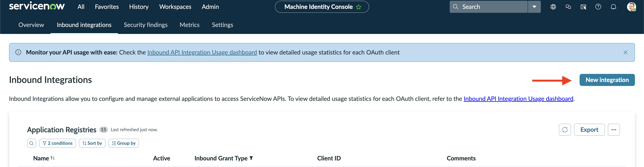
Task: Focus the global Search field
Action: click(489, 7)
